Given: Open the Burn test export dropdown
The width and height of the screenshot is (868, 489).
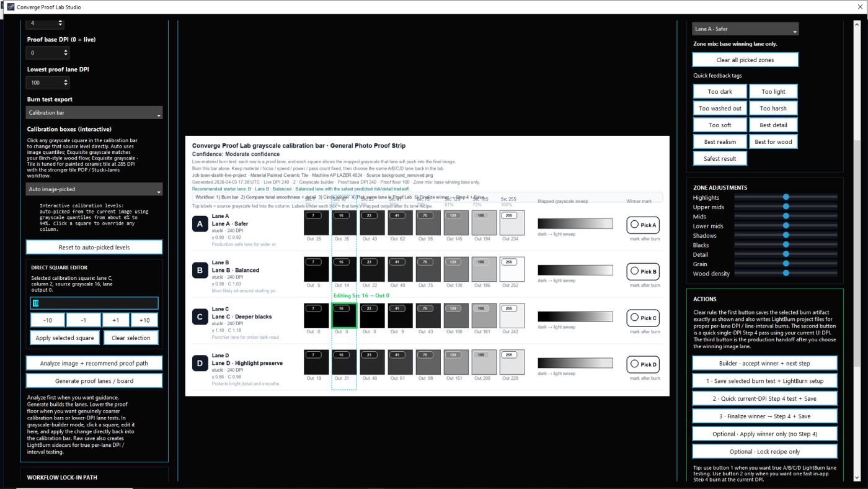Looking at the screenshot, I should (94, 113).
